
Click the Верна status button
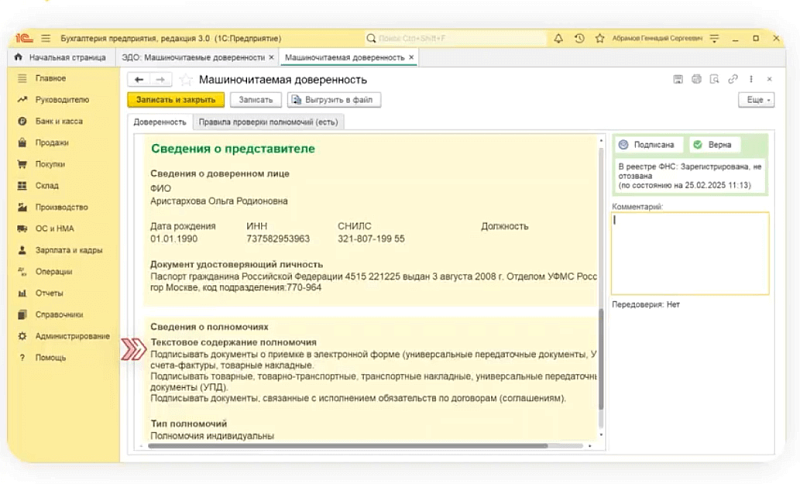[714, 145]
